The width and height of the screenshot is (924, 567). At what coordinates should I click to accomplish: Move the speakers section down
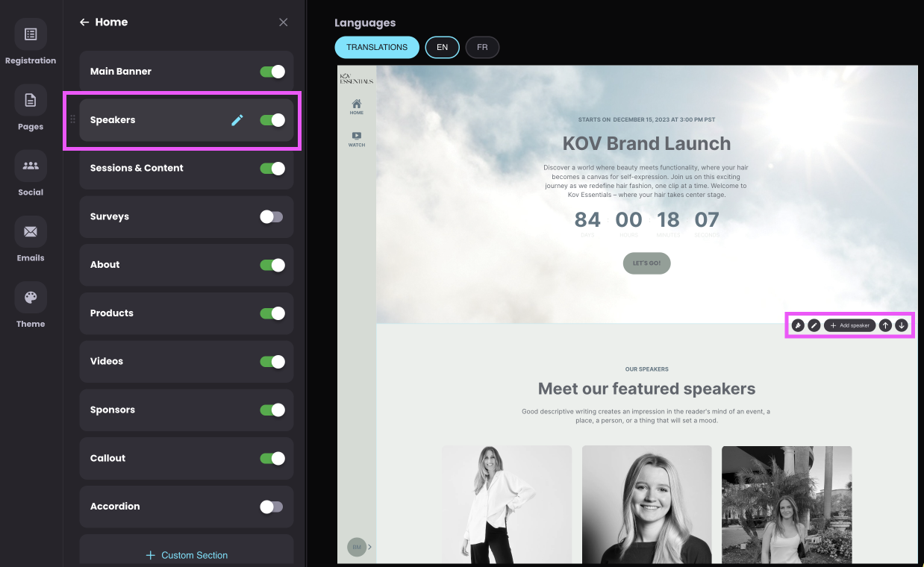pos(902,325)
